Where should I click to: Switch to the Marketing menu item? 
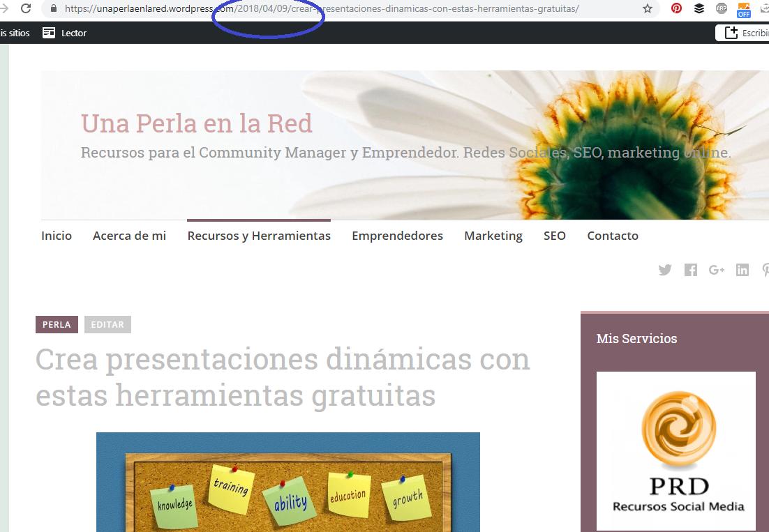pyautogui.click(x=493, y=236)
